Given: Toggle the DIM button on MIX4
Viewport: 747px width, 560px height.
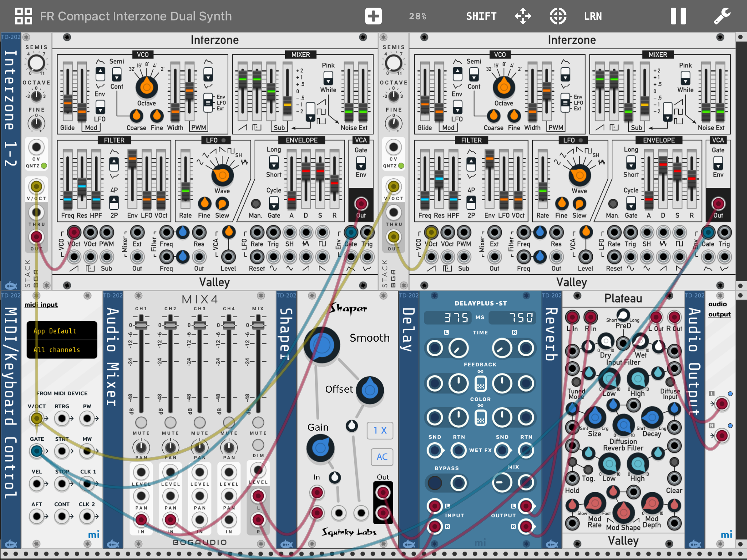Looking at the screenshot, I should click(258, 445).
